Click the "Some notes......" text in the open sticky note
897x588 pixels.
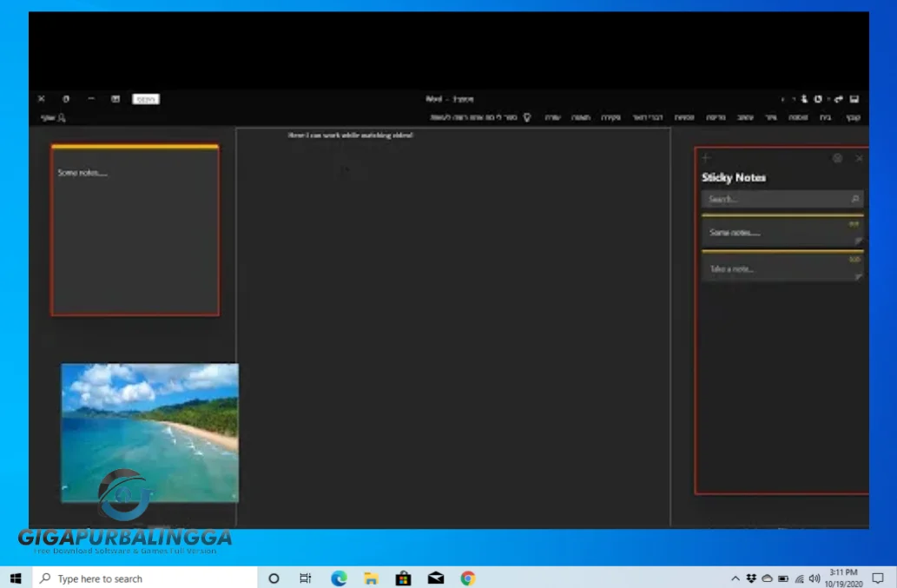click(82, 173)
